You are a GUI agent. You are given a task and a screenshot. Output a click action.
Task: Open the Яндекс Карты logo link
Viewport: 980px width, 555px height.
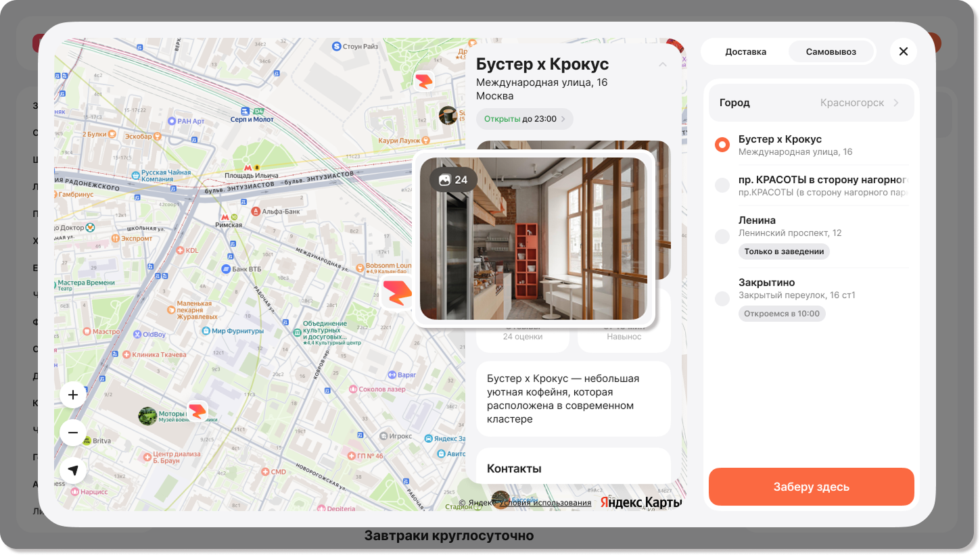tap(641, 503)
